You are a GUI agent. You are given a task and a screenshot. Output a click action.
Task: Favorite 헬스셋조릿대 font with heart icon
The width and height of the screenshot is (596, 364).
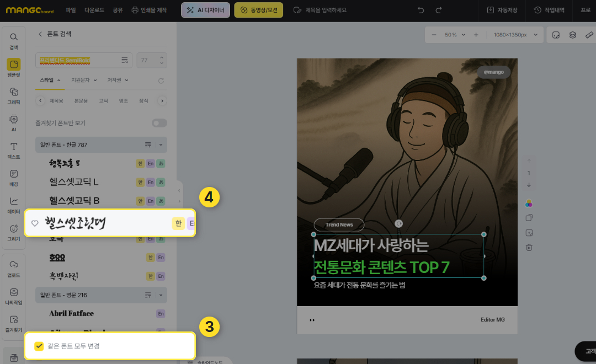[35, 223]
